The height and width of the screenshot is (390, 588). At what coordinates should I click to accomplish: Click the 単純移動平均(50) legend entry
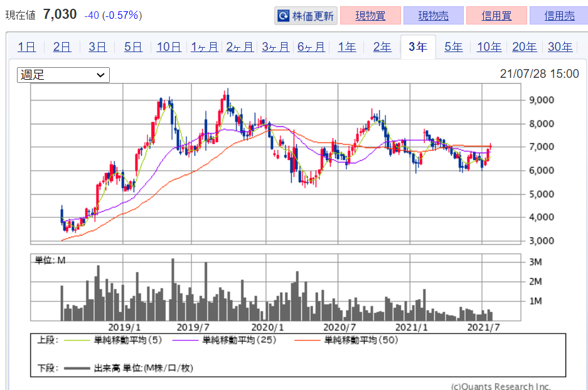point(361,340)
